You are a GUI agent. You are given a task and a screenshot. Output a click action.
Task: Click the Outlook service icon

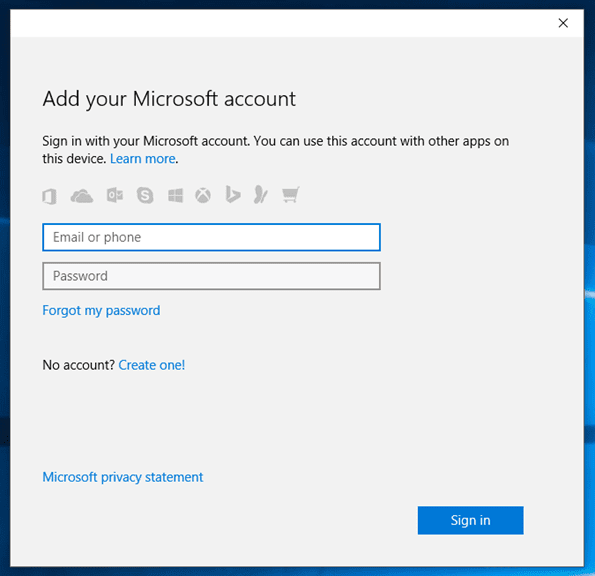pyautogui.click(x=115, y=195)
